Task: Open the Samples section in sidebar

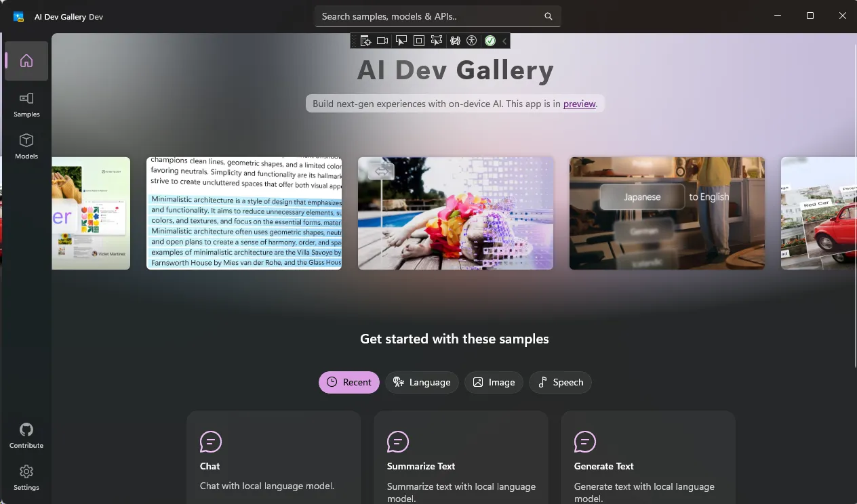Action: 26,104
